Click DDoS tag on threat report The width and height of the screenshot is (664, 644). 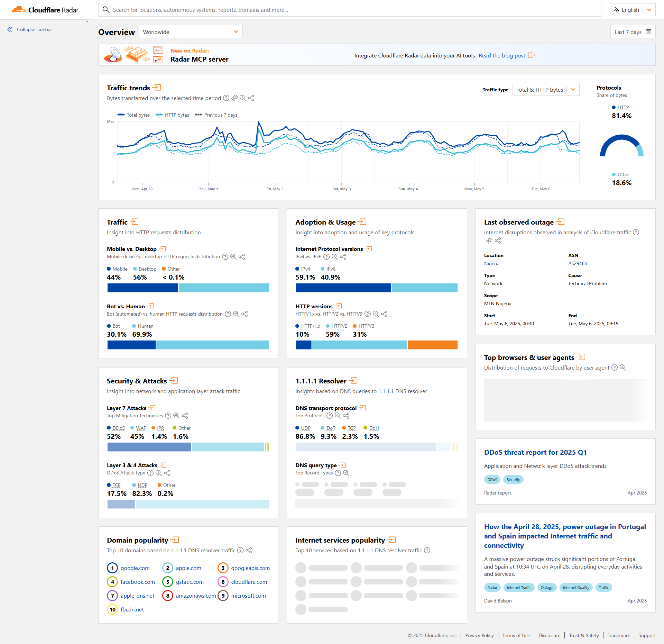tap(492, 480)
